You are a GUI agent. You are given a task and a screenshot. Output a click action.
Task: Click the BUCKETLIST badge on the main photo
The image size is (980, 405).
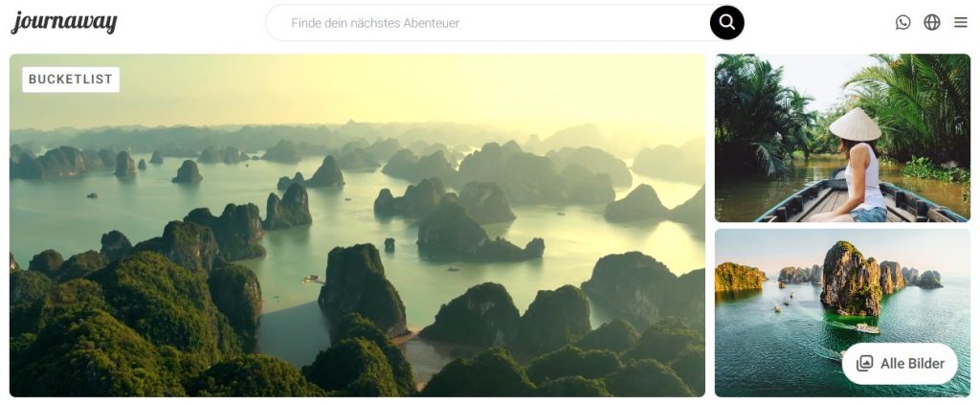(x=71, y=79)
